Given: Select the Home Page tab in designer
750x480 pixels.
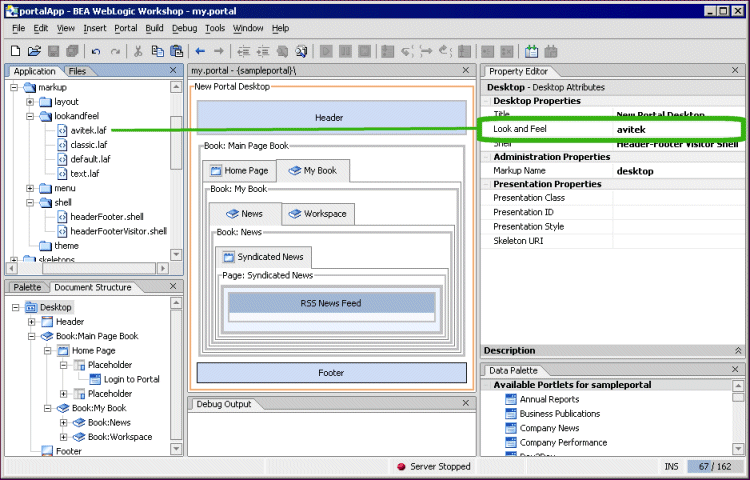Looking at the screenshot, I should coord(239,170).
